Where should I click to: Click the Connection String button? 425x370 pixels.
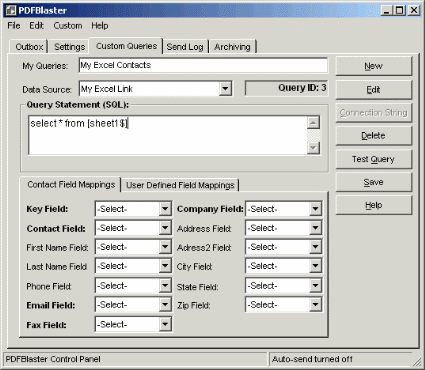(373, 113)
